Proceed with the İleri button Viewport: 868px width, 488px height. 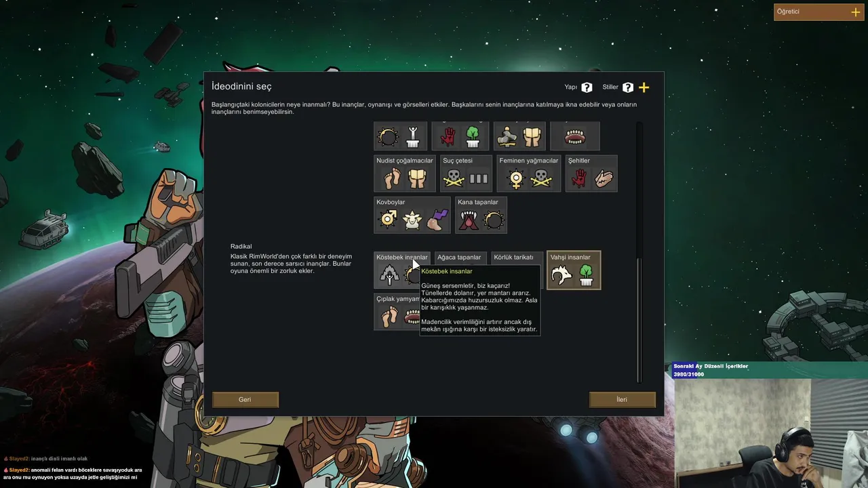(622, 400)
